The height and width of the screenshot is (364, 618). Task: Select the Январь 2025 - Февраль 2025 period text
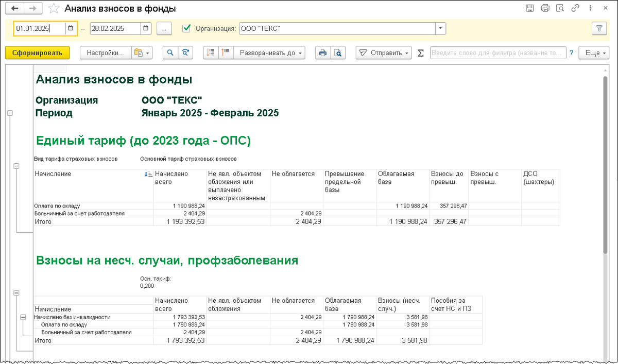coord(210,113)
